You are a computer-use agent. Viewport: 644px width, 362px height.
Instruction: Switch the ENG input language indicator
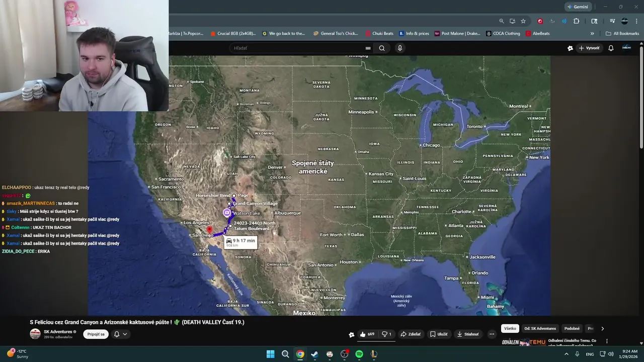tap(590, 354)
